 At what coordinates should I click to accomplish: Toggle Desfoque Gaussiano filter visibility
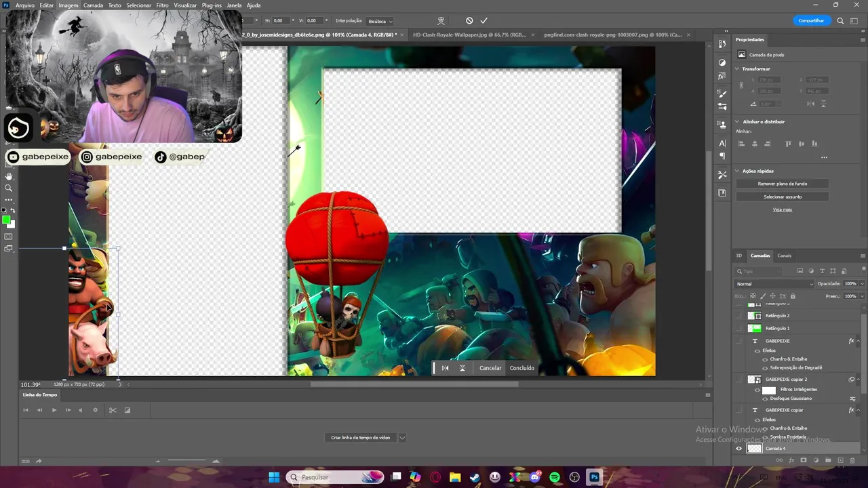[766, 399]
